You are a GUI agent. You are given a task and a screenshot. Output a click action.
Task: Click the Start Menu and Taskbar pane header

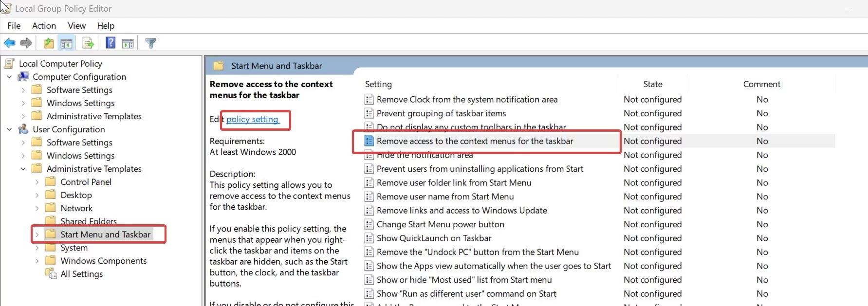[277, 66]
